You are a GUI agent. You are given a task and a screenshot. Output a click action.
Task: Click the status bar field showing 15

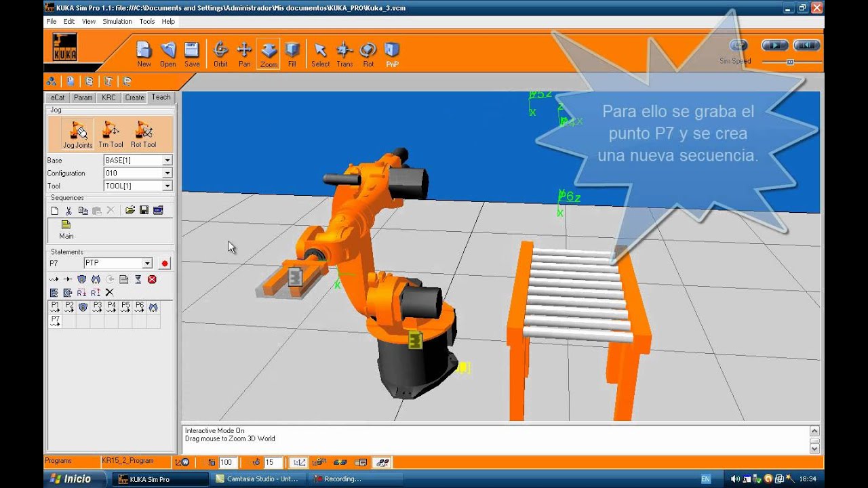coord(273,462)
